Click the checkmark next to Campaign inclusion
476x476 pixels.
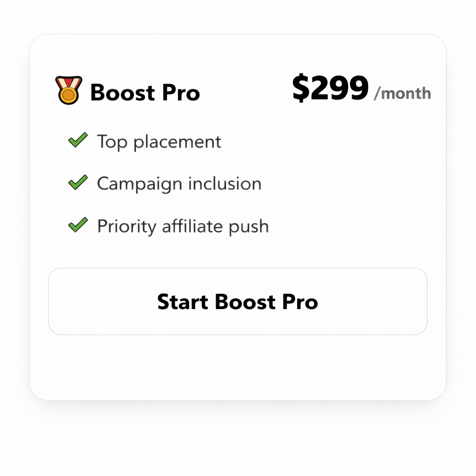[78, 183]
